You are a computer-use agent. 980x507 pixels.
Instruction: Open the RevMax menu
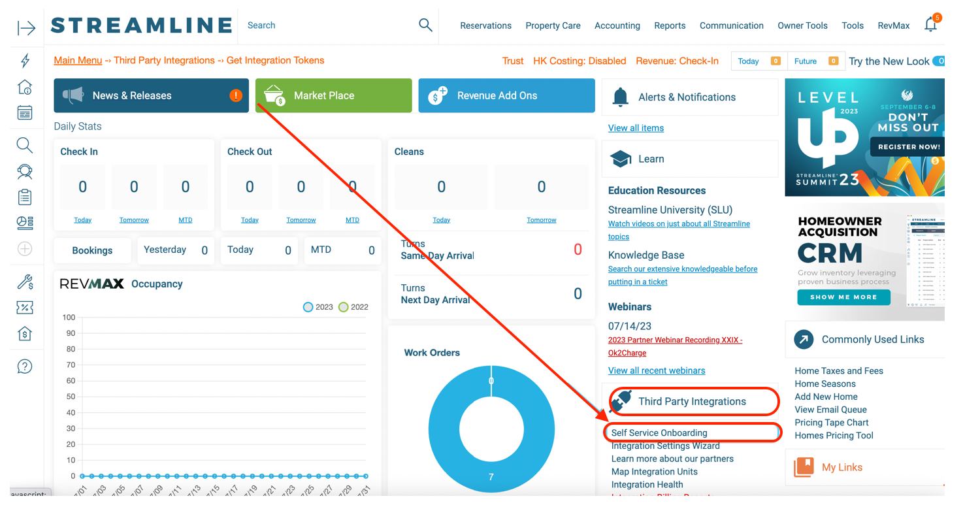[894, 25]
